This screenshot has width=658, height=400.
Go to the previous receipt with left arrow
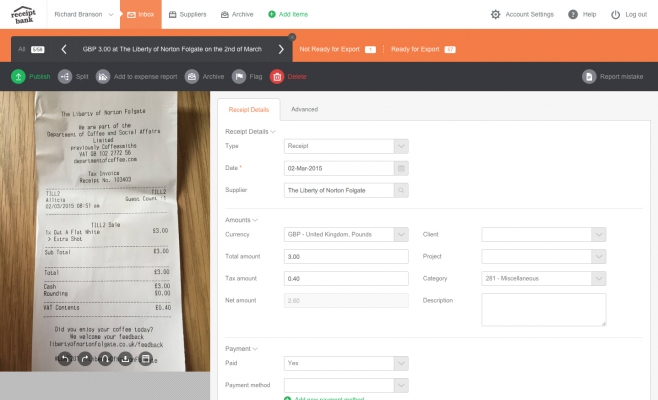click(x=64, y=49)
